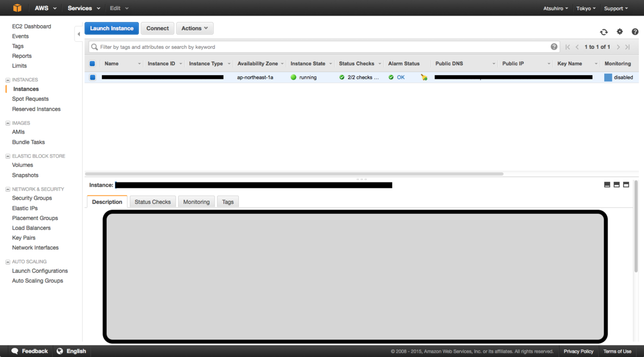
Task: Collapse the AUTO SCALING section
Action: (8, 262)
